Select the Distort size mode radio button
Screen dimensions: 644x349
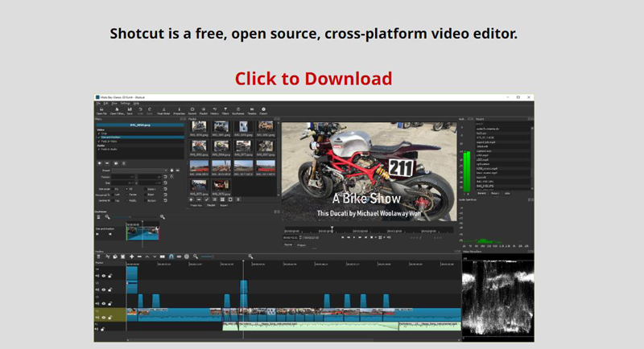(146, 189)
